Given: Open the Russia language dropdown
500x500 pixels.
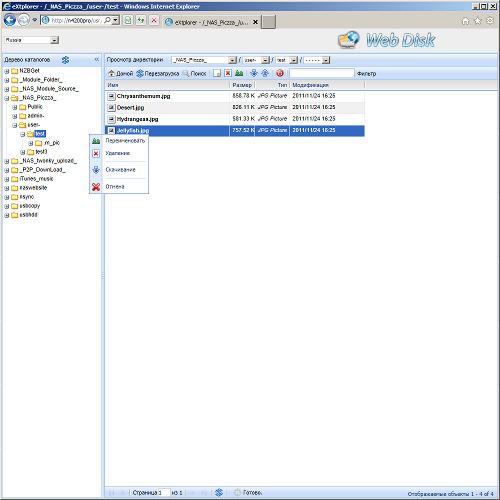Looking at the screenshot, I should point(54,40).
